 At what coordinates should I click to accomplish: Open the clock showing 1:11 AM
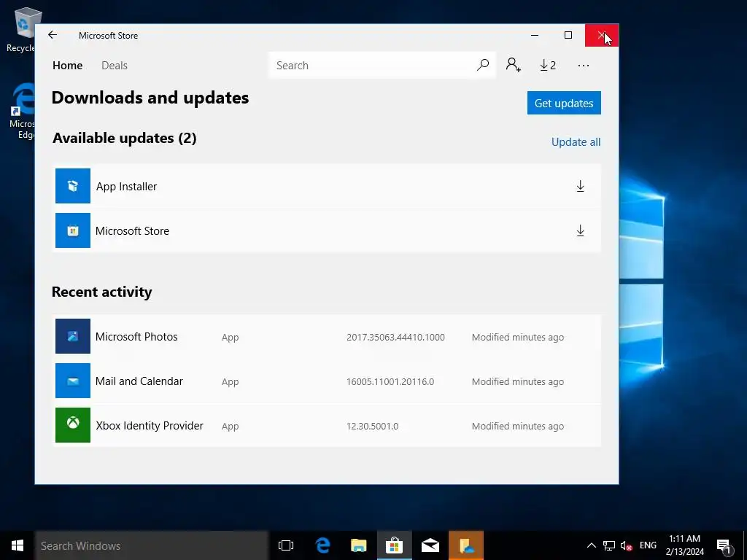pos(684,545)
